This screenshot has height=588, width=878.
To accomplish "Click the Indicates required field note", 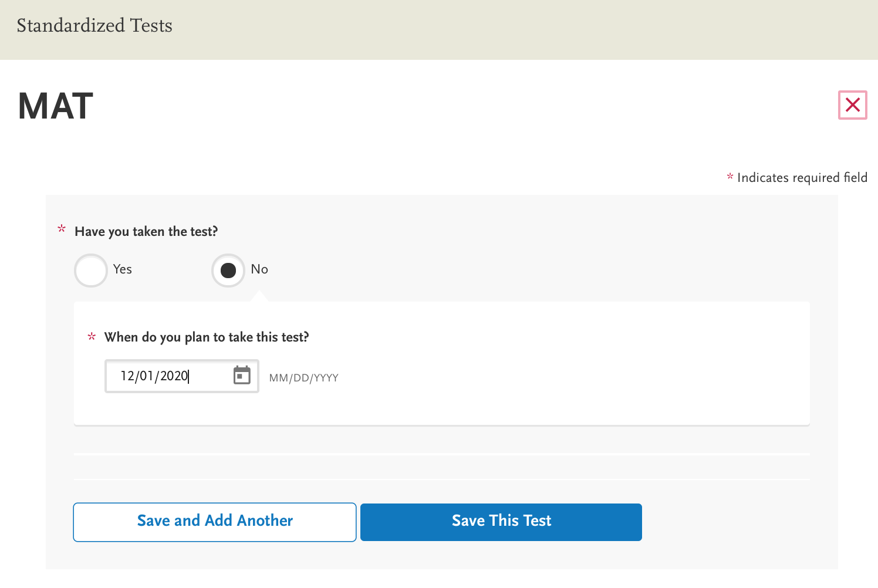I will pyautogui.click(x=802, y=178).
